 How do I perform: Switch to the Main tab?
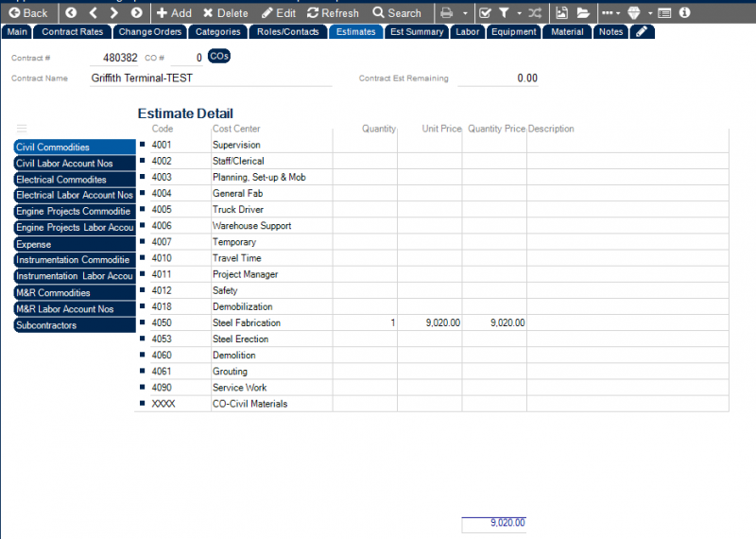[x=17, y=32]
